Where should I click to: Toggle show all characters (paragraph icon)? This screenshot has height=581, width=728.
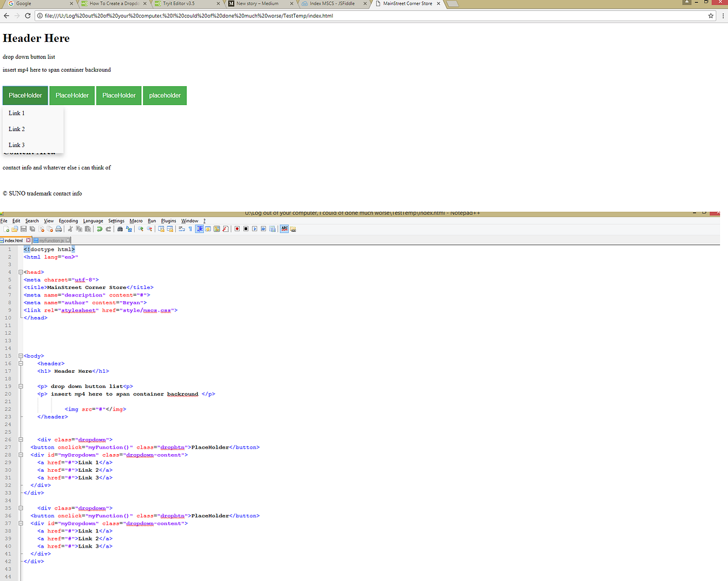click(x=189, y=229)
